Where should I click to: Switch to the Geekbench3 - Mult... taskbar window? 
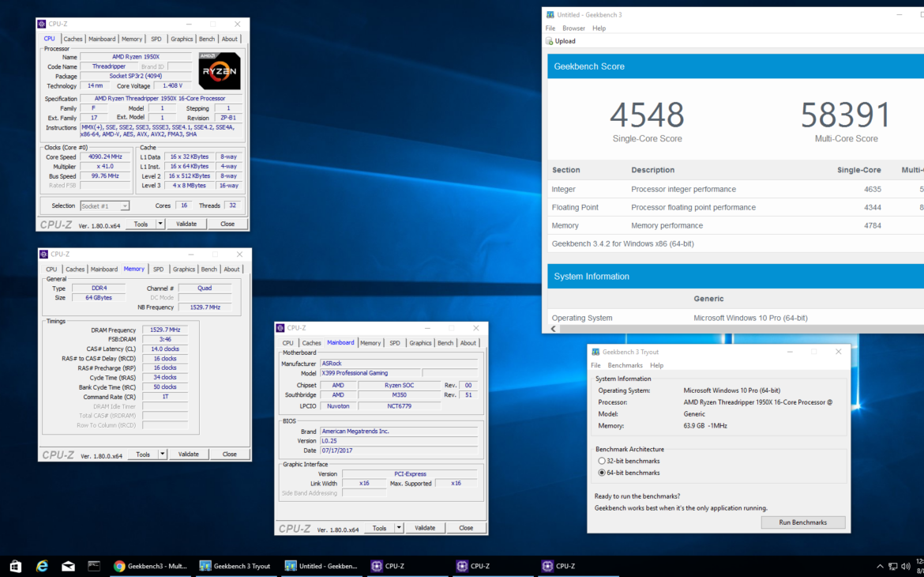click(x=150, y=566)
